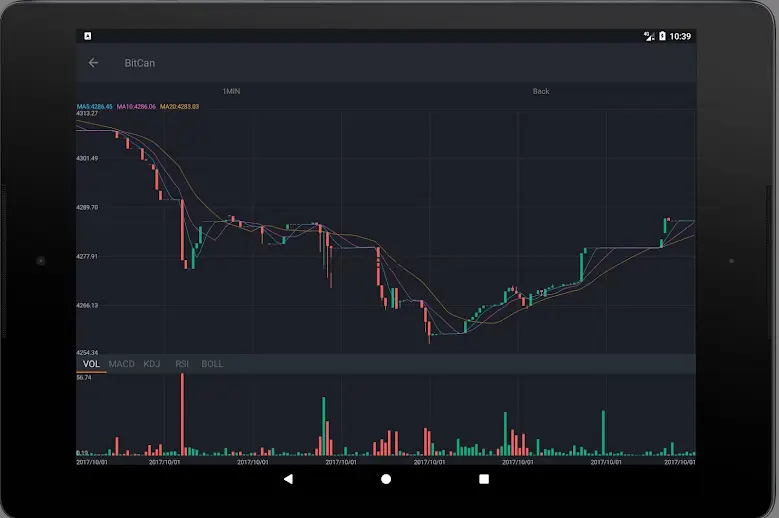The image size is (779, 518).
Task: Tap the battery icon in status bar
Action: tap(662, 36)
